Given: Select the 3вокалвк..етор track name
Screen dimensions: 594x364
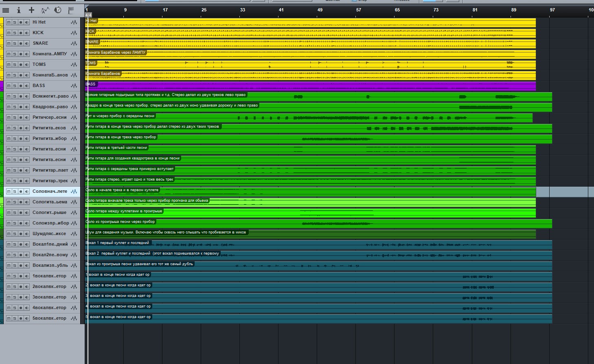Looking at the screenshot, I should pos(49,297).
